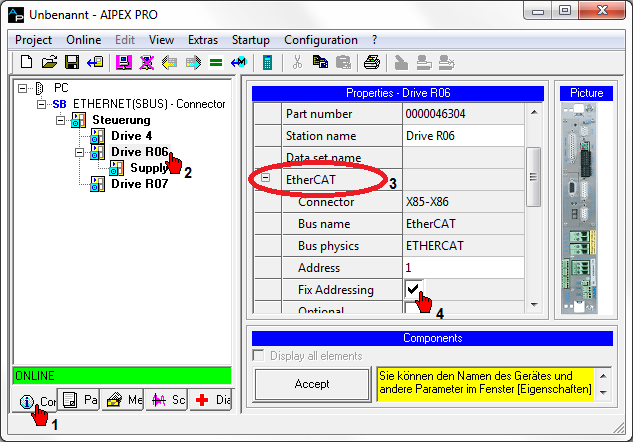
Task: Select Drive R07 in the tree
Action: pyautogui.click(x=139, y=184)
